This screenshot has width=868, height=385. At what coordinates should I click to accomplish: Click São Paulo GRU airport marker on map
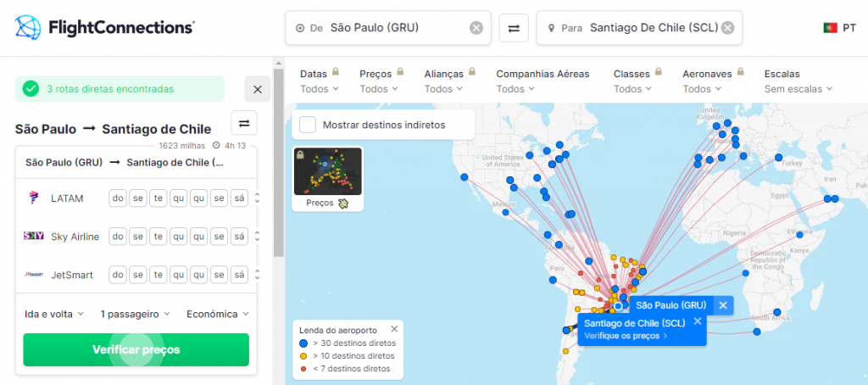[618, 306]
